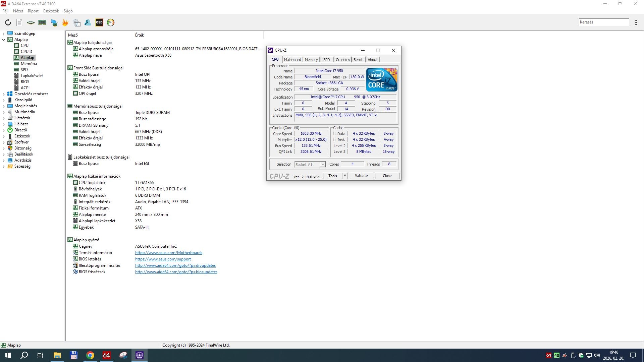
Task: Collapse the Alaplap tree node
Action: click(x=3, y=40)
